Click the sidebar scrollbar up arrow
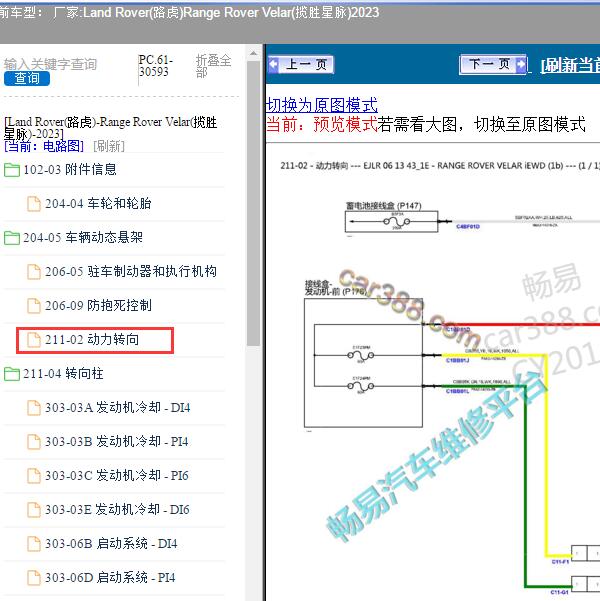The width and height of the screenshot is (600, 601). tap(253, 54)
